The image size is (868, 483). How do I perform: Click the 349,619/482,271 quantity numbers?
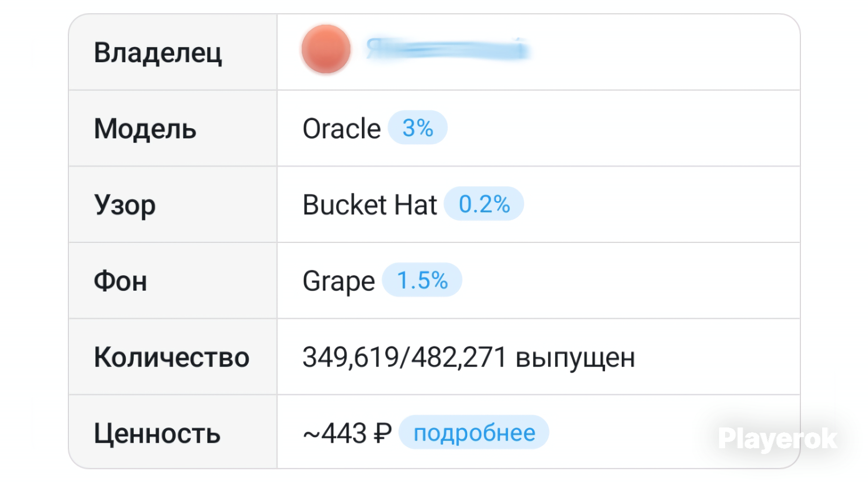[x=405, y=357]
